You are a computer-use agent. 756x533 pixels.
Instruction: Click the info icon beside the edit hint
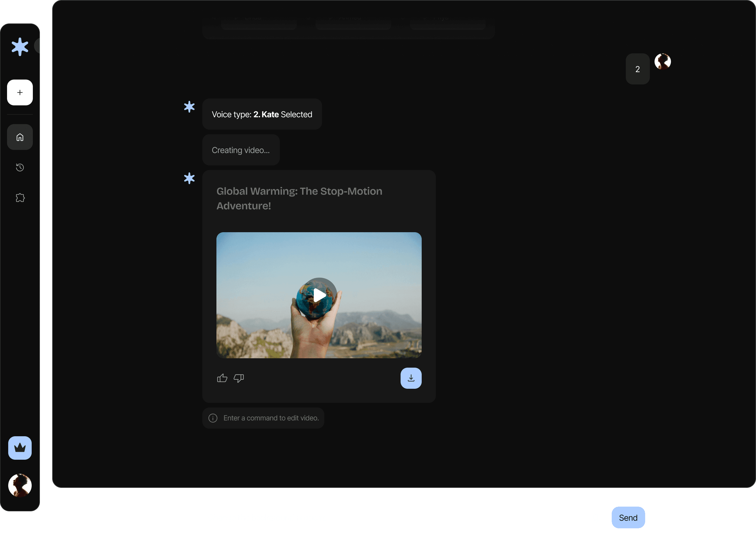(x=213, y=418)
